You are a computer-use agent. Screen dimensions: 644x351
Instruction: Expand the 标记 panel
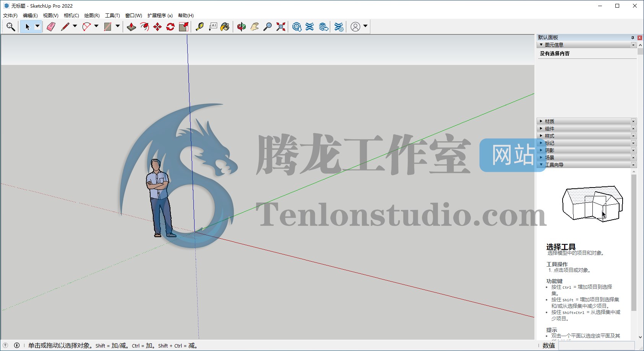[x=541, y=143]
